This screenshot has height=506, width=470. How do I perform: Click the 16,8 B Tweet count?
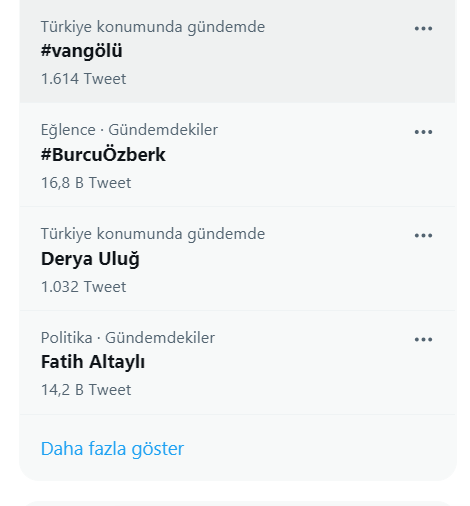click(x=86, y=183)
